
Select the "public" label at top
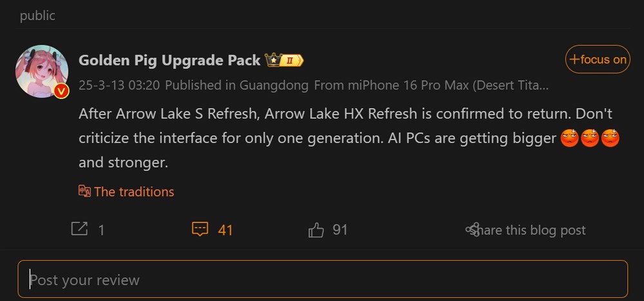[x=37, y=15]
